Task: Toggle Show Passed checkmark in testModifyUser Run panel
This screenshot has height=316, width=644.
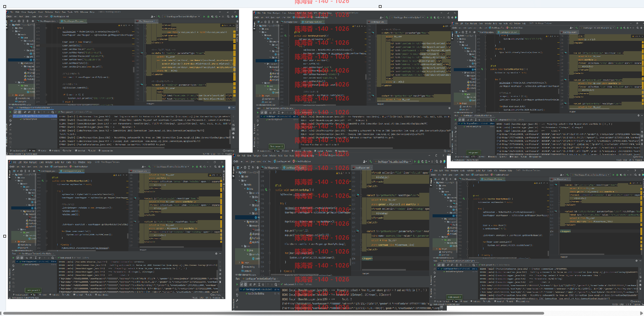Action: pyautogui.click(x=15, y=112)
